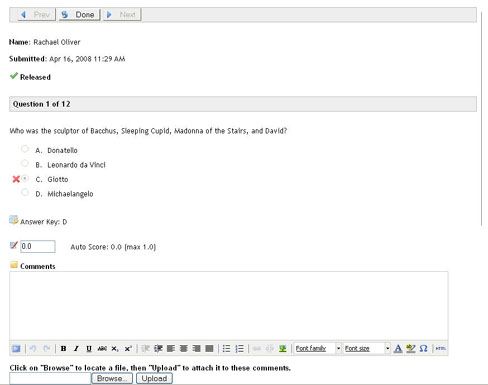Click the Upload button
Screen dimensions: 488x385
[x=154, y=379]
